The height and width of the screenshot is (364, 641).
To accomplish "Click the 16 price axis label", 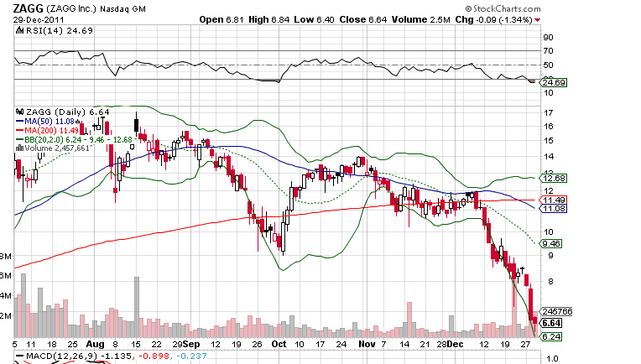I will click(x=548, y=127).
